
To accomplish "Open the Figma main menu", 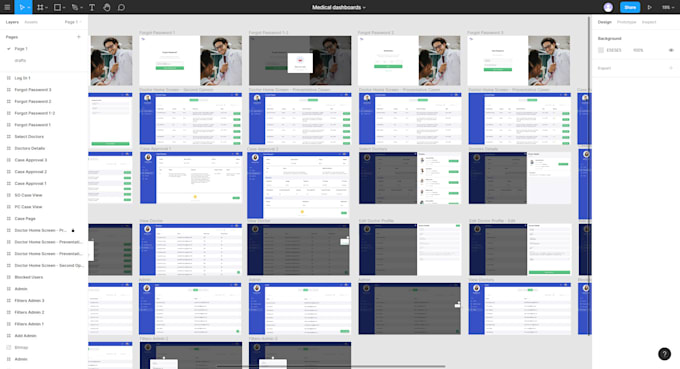I will click(7, 7).
